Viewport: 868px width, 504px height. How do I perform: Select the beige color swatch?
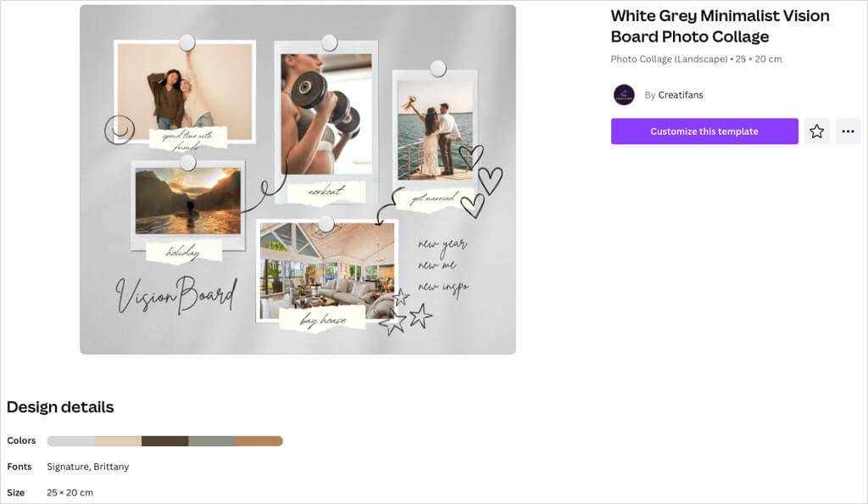tap(118, 441)
